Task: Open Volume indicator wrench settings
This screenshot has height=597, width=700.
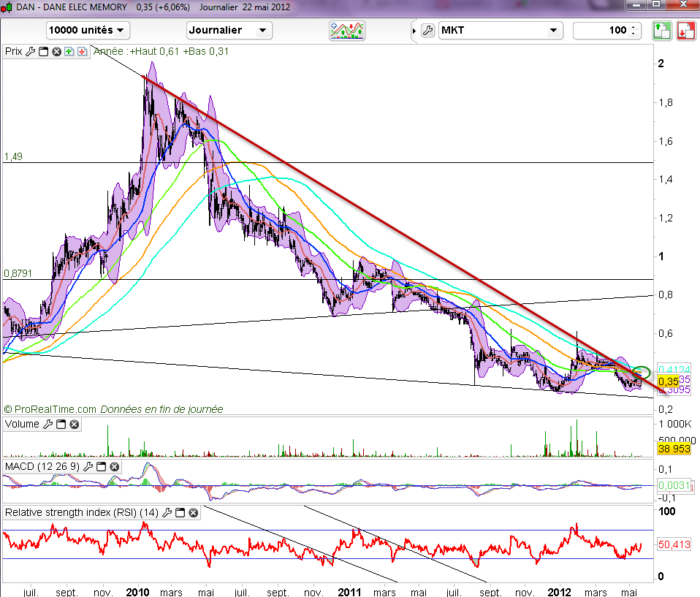Action: coord(48,425)
